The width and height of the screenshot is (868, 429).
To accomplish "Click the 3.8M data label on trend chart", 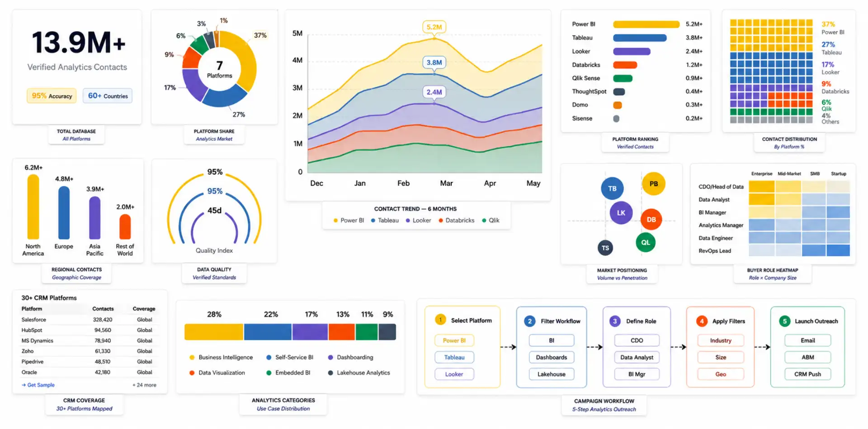I will (434, 62).
